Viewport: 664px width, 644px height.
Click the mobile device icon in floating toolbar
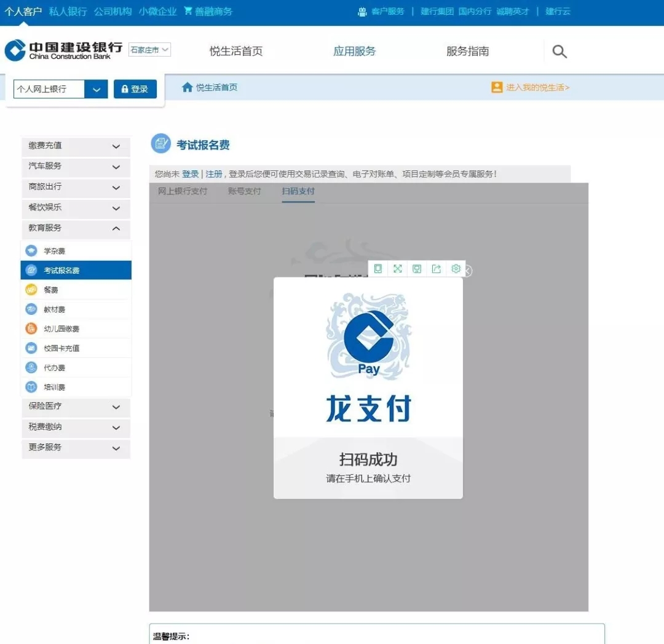point(377,269)
